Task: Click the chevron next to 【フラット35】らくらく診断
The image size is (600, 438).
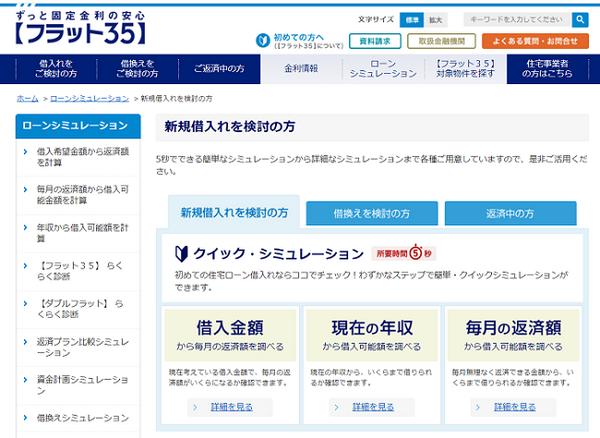Action: 26,265
